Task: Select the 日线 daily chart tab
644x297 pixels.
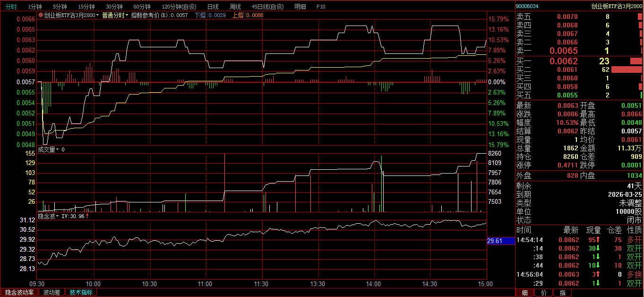Action: click(x=213, y=7)
